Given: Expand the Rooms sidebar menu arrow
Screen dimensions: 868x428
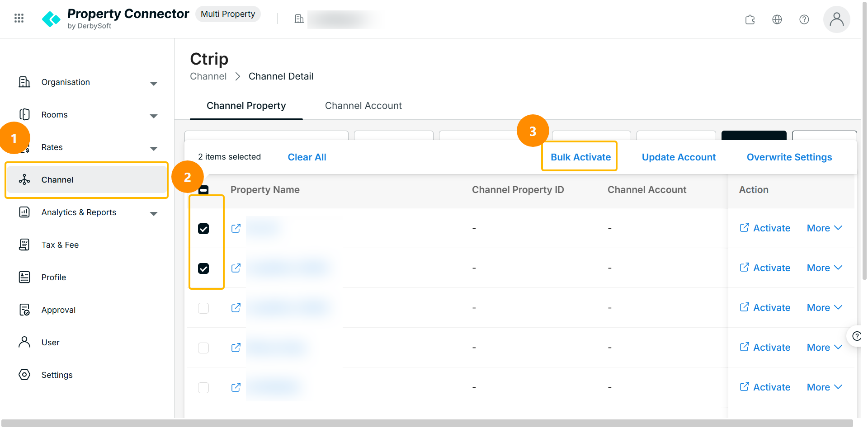Looking at the screenshot, I should (x=154, y=116).
